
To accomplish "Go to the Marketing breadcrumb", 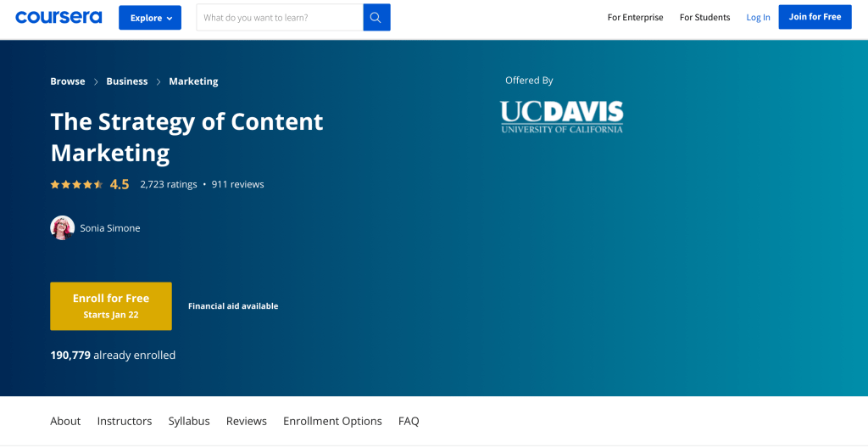I will click(193, 81).
